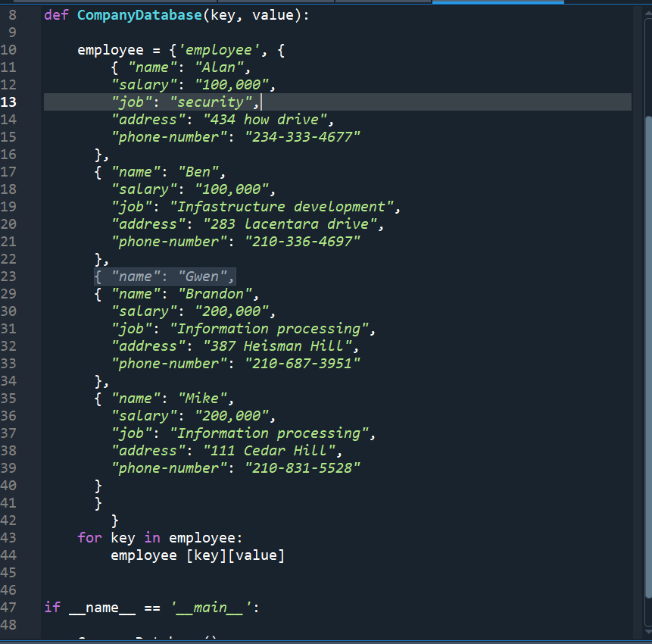Click the employee variable on line 10
The height and width of the screenshot is (644, 652).
110,49
